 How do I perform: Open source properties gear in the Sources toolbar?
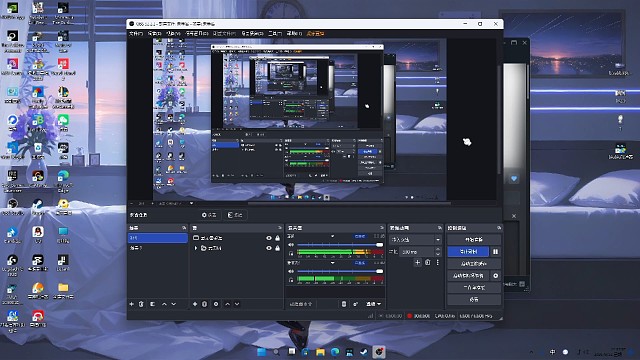point(216,304)
